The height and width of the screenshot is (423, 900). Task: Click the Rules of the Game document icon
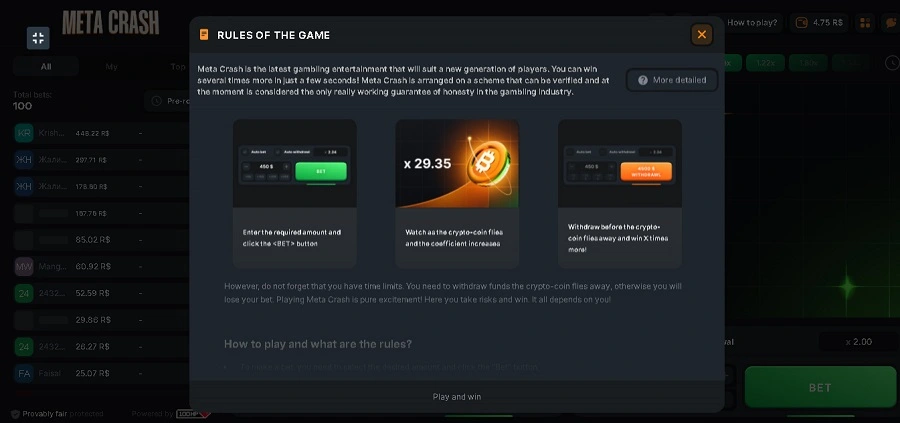pos(204,35)
